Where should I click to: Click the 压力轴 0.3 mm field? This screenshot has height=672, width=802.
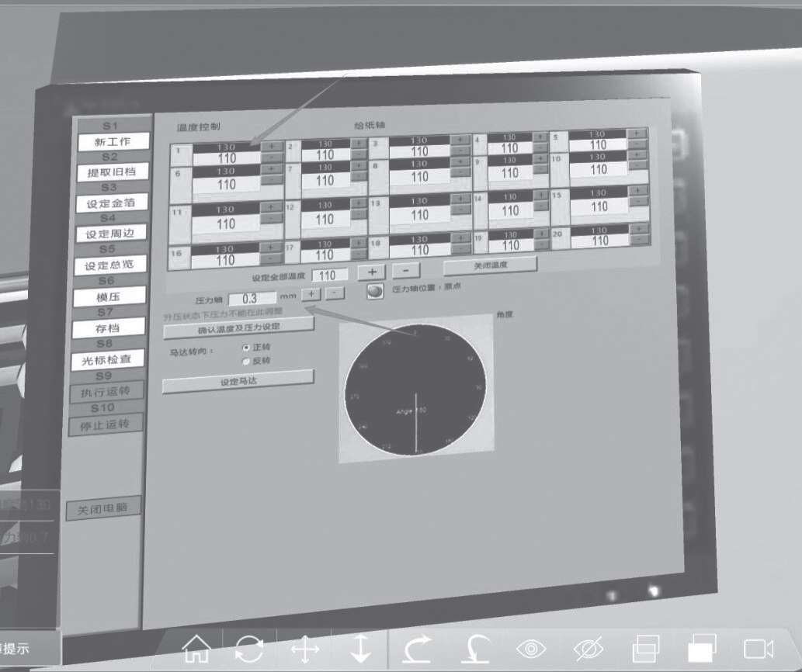click(x=252, y=299)
